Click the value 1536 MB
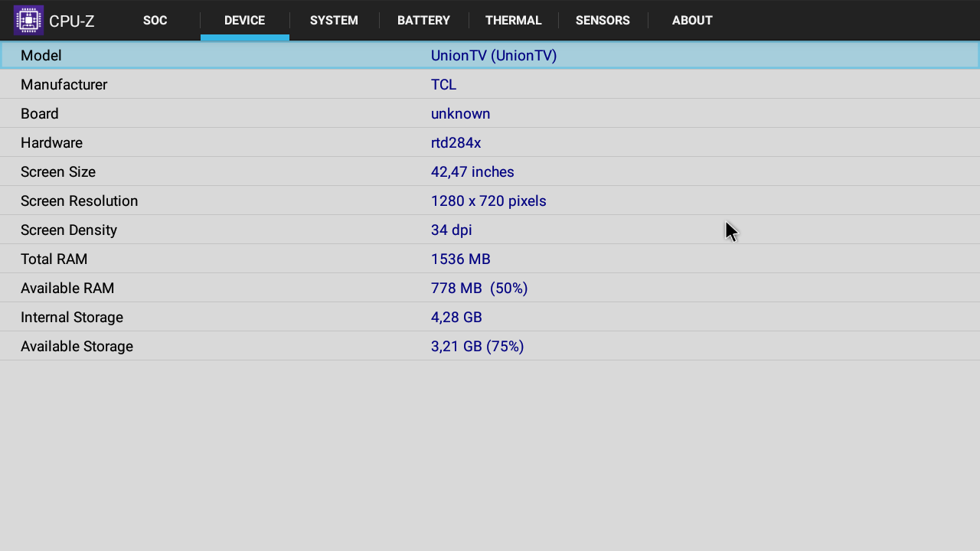 click(x=460, y=259)
